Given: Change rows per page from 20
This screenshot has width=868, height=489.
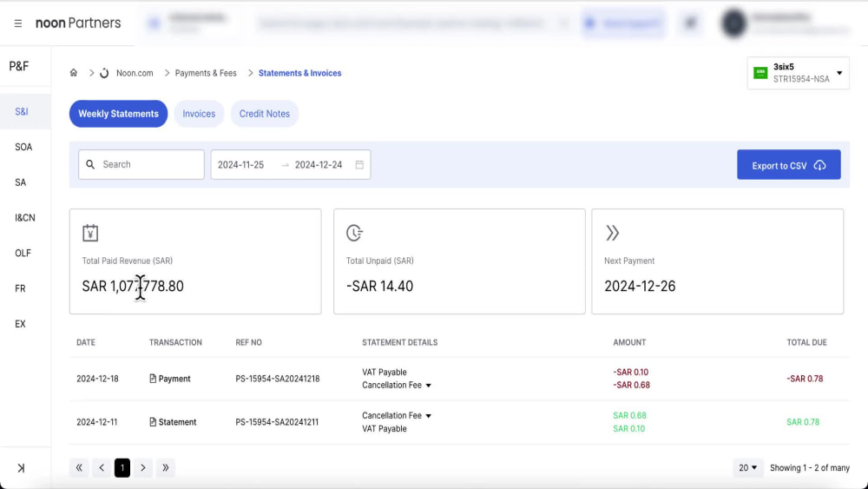Looking at the screenshot, I should tap(748, 468).
